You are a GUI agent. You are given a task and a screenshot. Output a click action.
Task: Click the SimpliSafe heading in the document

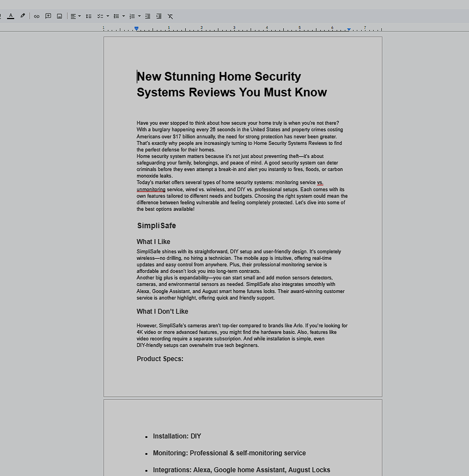point(156,226)
